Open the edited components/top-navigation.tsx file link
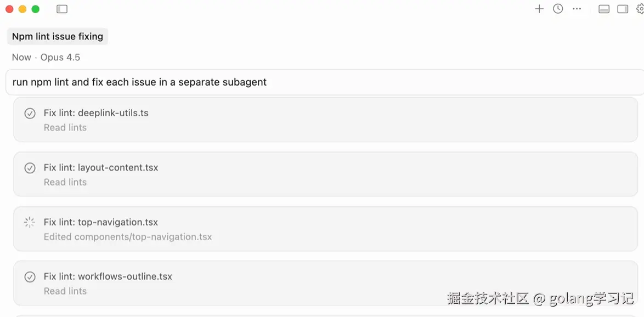The width and height of the screenshot is (644, 317). pos(128,236)
